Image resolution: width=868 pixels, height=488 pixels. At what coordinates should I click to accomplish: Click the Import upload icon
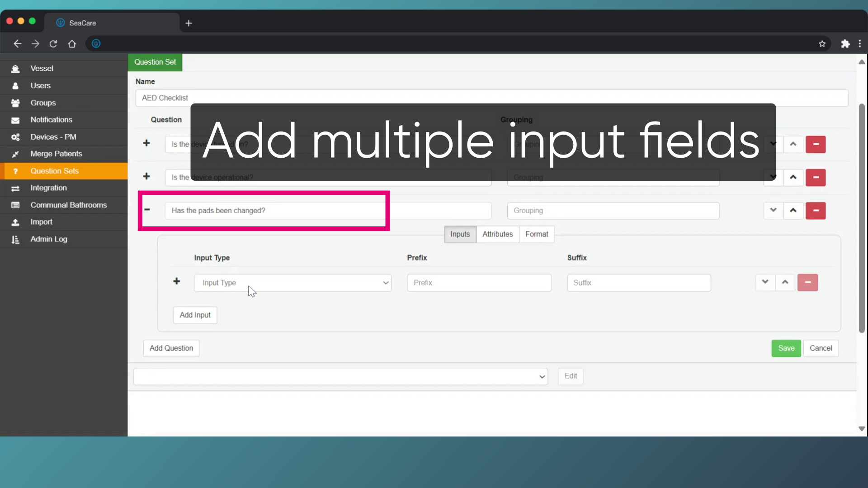pos(15,222)
